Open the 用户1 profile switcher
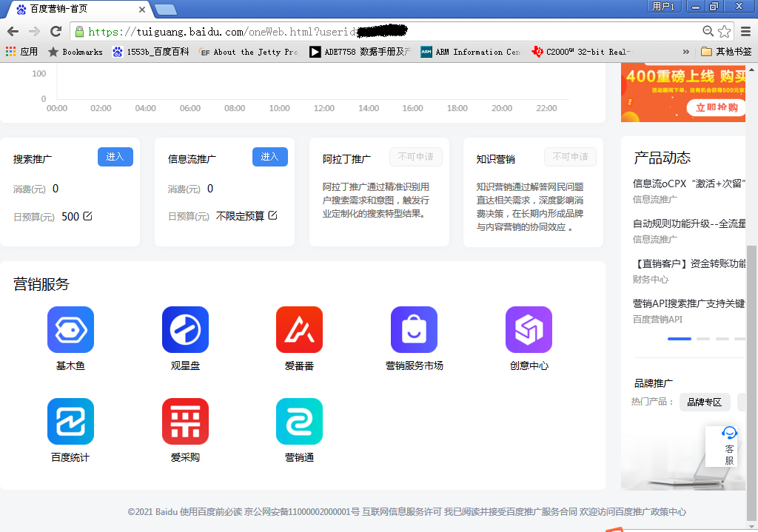The width and height of the screenshot is (758, 532). 663,6
